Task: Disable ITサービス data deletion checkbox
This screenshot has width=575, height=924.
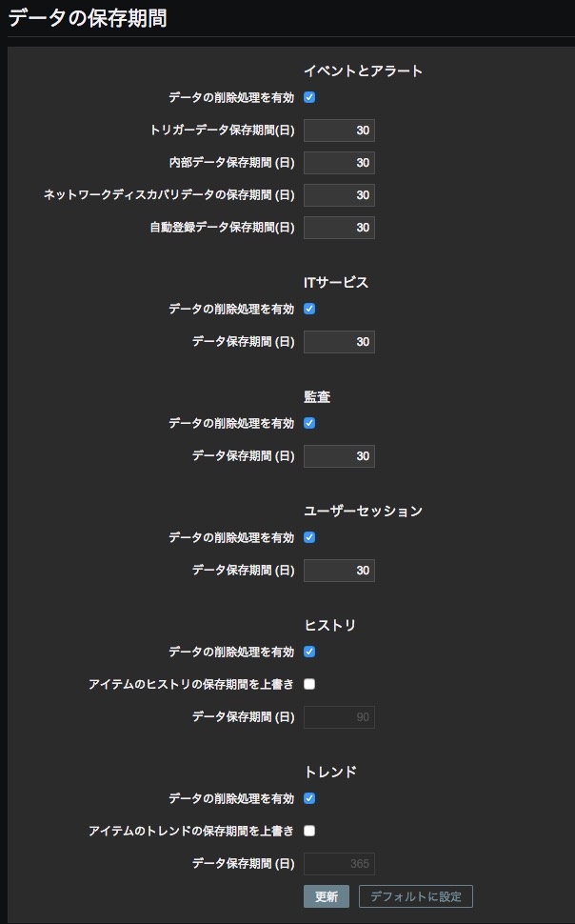Action: (x=309, y=309)
